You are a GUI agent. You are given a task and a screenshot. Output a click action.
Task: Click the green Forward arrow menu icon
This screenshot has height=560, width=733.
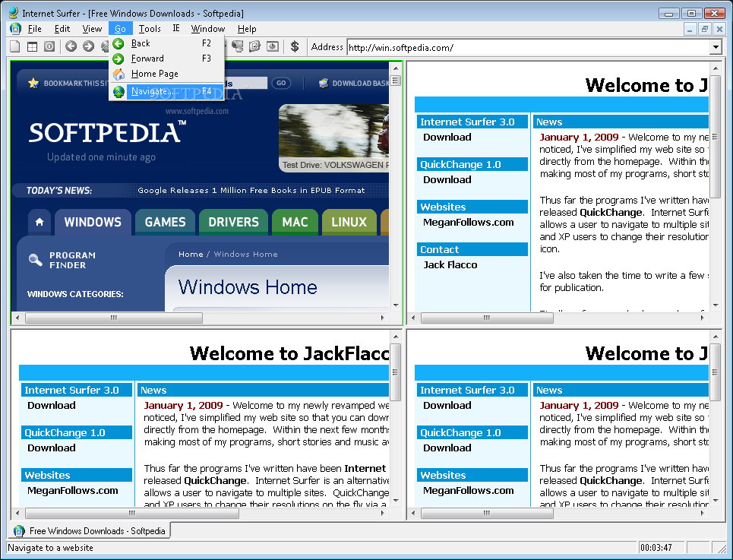click(x=118, y=59)
